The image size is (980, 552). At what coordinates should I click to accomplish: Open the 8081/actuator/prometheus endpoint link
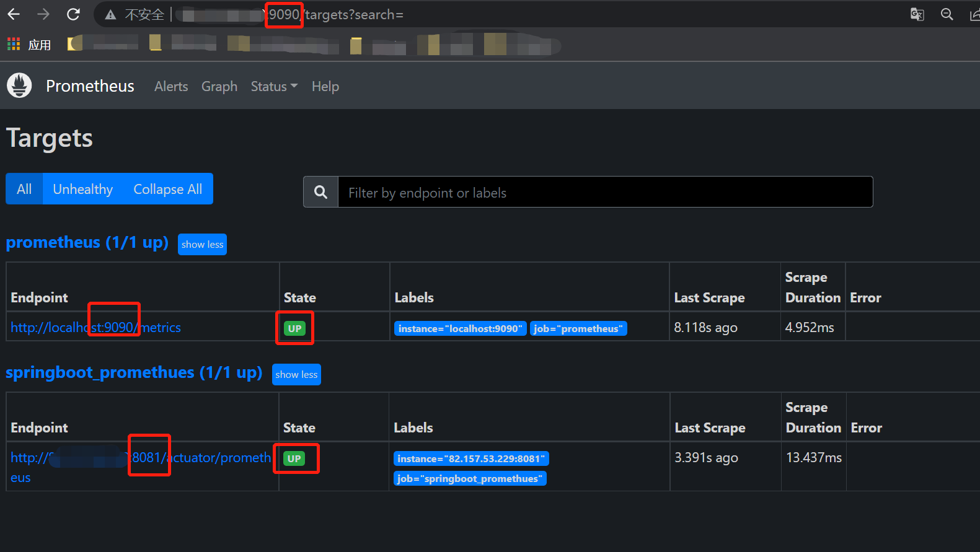(x=141, y=458)
